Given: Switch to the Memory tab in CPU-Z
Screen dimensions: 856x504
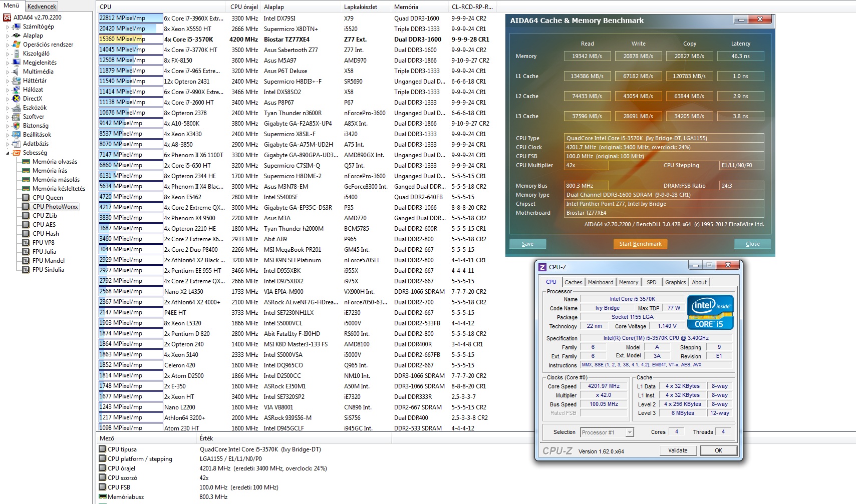Looking at the screenshot, I should [629, 282].
